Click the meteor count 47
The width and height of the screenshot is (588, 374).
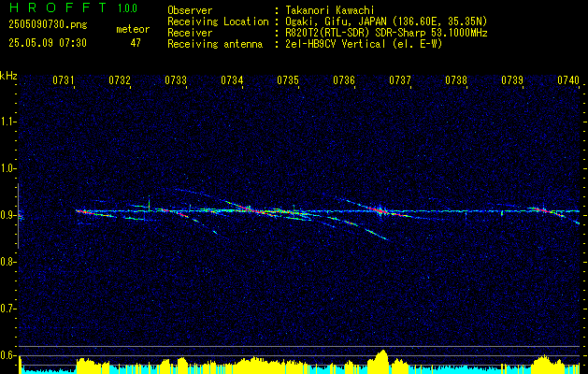click(136, 43)
